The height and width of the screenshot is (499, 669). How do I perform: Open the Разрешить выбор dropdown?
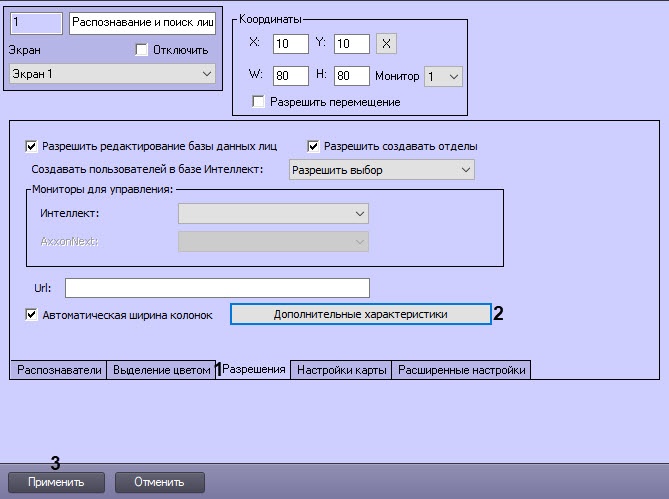click(x=381, y=170)
